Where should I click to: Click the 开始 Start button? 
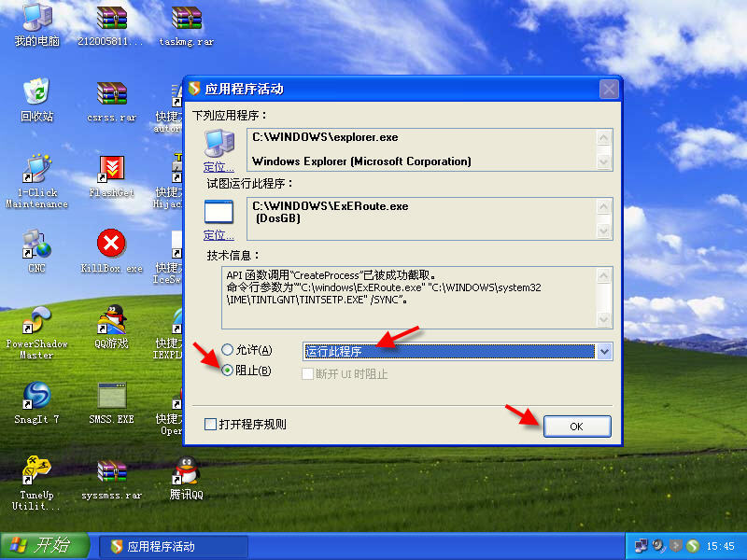(45, 546)
